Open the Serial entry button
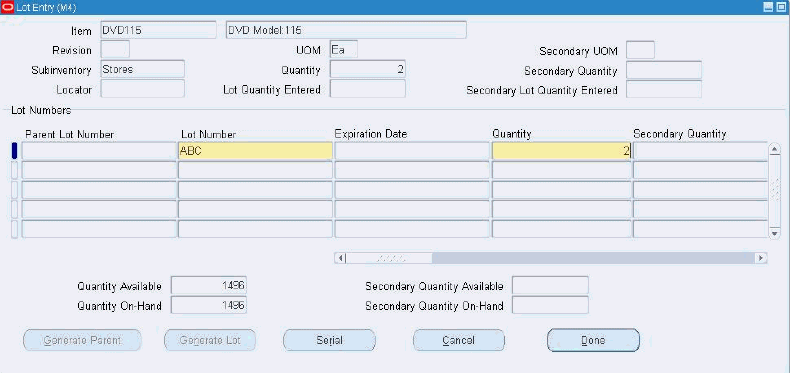 [329, 340]
